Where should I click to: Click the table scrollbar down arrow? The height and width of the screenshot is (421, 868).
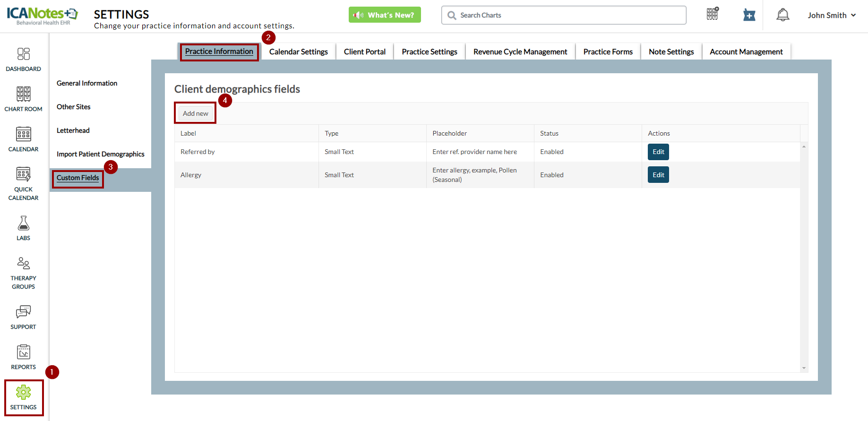(804, 368)
